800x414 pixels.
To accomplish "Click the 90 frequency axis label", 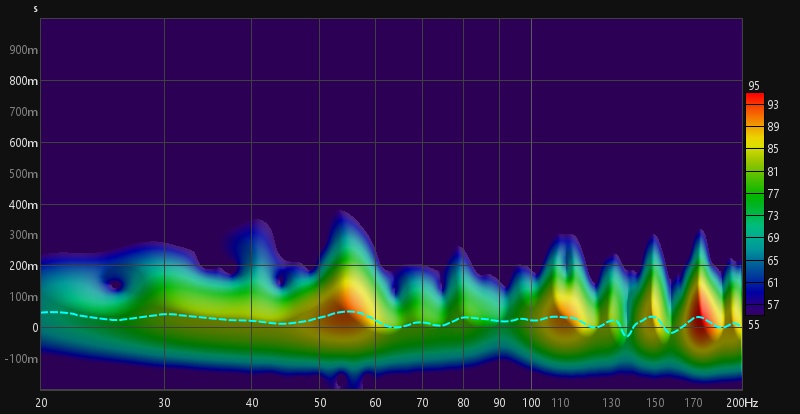I will tap(499, 403).
